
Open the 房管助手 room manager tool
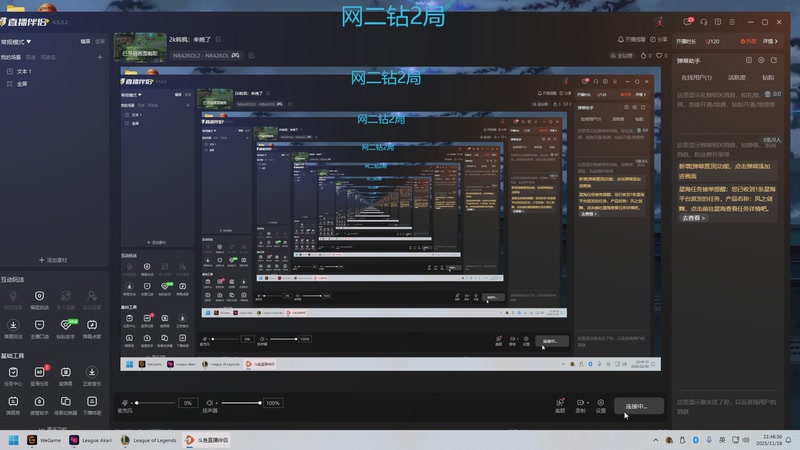(x=39, y=405)
